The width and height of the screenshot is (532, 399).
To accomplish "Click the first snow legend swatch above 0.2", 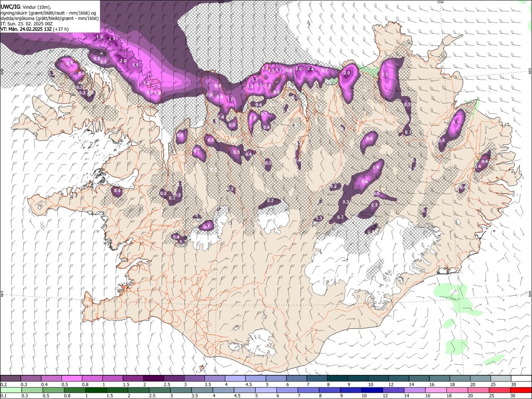I will click(10, 379).
